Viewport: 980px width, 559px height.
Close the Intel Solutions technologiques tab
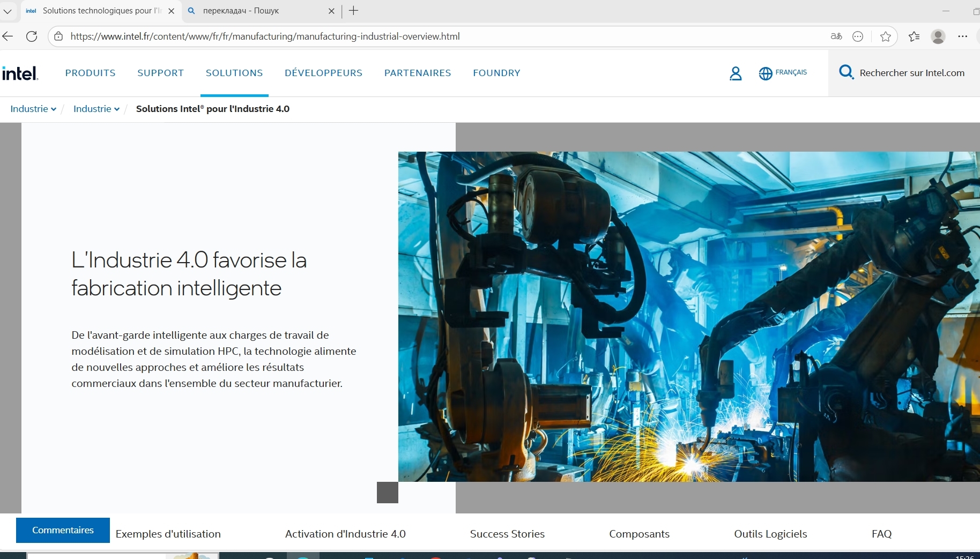coord(172,11)
